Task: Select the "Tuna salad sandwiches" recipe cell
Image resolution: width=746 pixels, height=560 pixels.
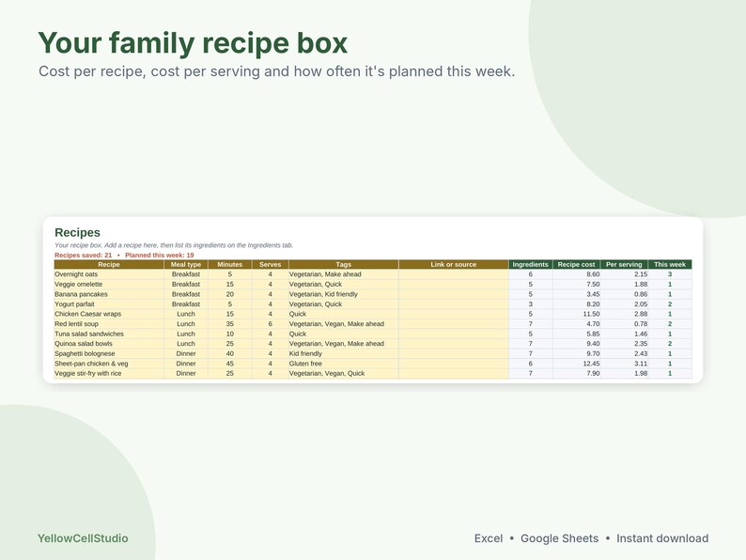Action: [x=109, y=334]
